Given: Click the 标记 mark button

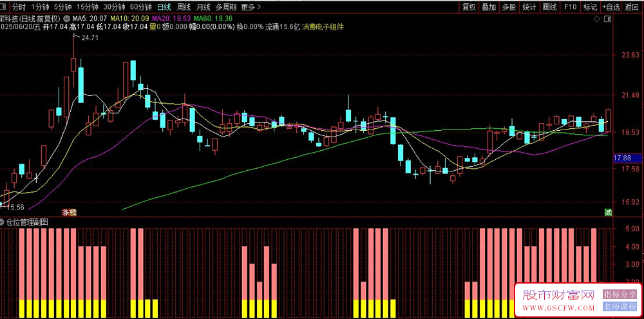Looking at the screenshot, I should pyautogui.click(x=590, y=7).
